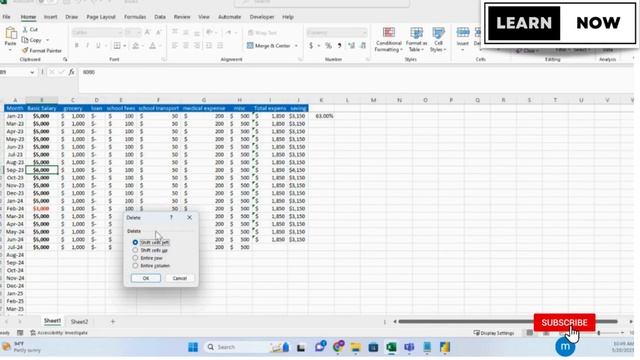Select Entire column option
640x360 pixels.
(x=151, y=266)
